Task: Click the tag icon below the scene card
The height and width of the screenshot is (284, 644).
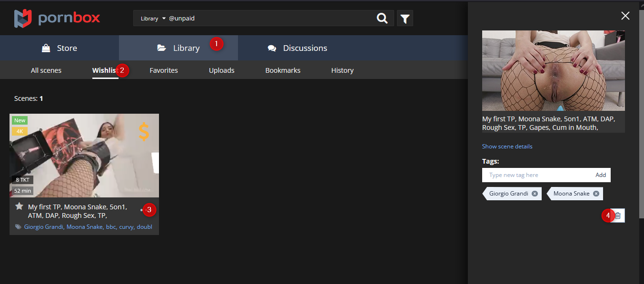Action: tap(18, 227)
